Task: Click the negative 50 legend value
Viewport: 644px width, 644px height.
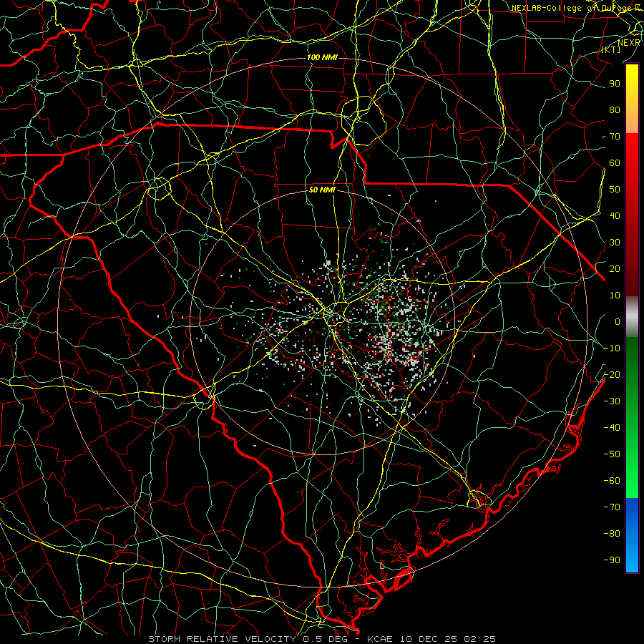Action: coord(612,454)
